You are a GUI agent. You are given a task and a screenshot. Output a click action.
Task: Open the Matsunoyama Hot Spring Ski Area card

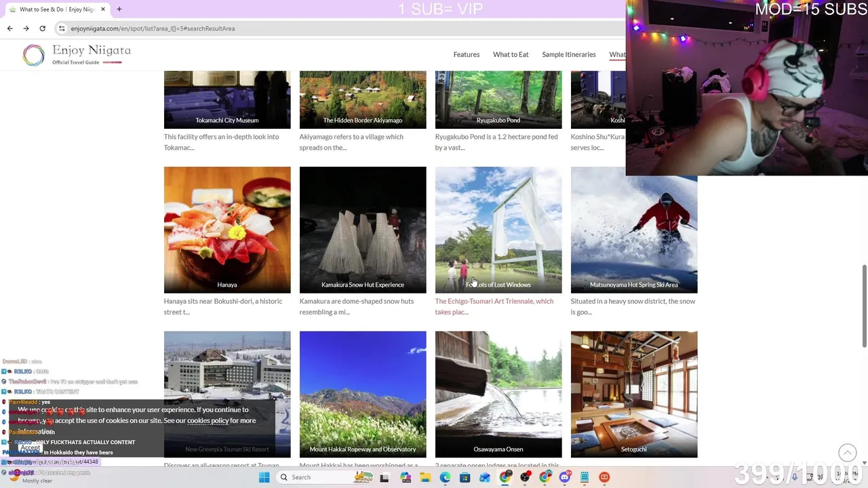[x=634, y=230]
